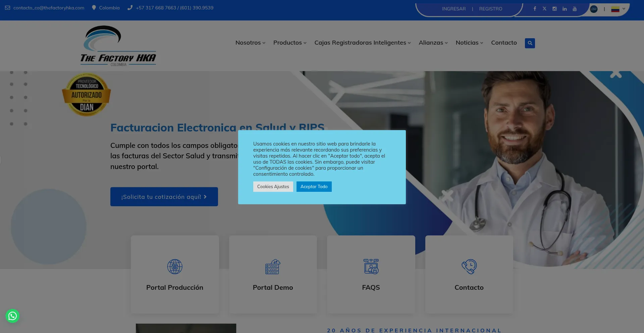This screenshot has height=333, width=644.
Task: Click the blue search magnifier icon
Action: coord(530,43)
